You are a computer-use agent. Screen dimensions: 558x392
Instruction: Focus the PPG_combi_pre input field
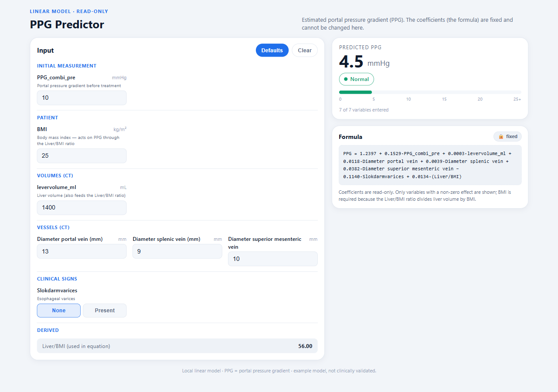(82, 98)
